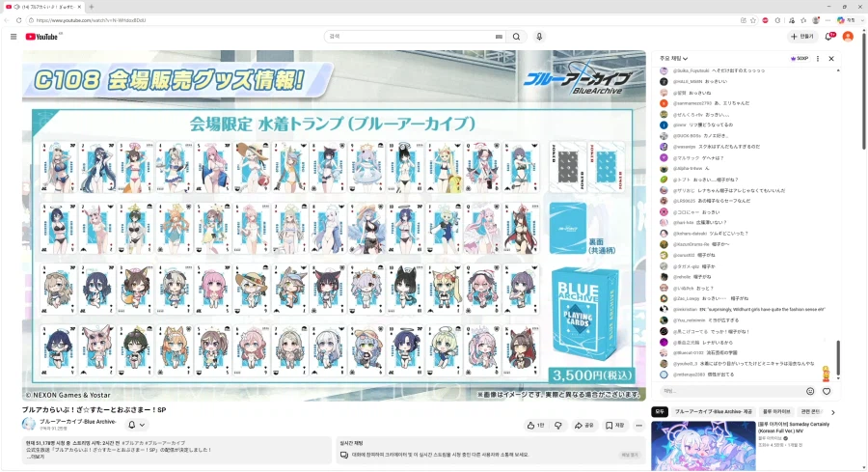Expand the 주요 채팅 chat mode dropdown

point(673,58)
